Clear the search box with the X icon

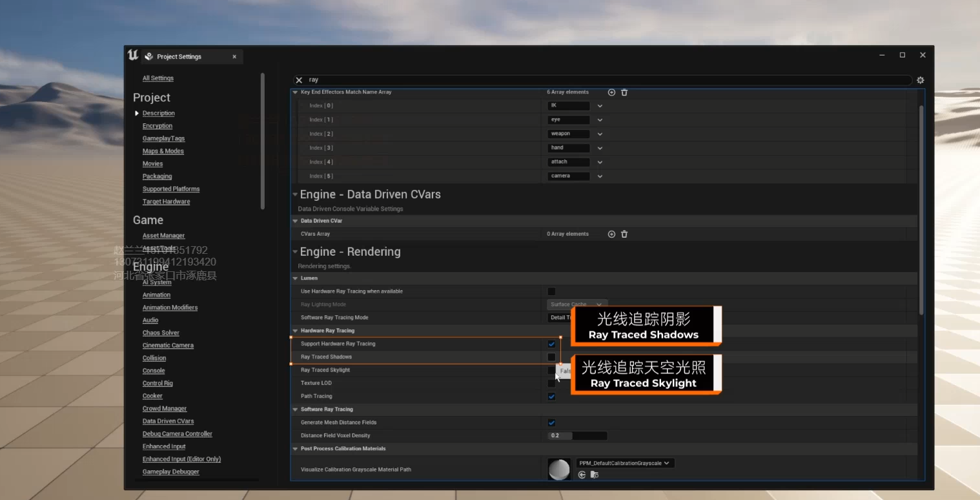point(298,80)
